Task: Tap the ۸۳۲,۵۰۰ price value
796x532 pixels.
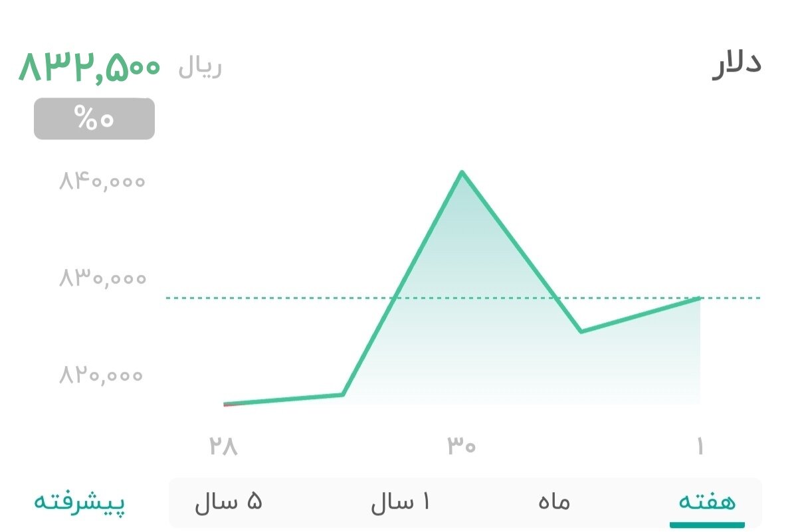Action: coord(90,68)
